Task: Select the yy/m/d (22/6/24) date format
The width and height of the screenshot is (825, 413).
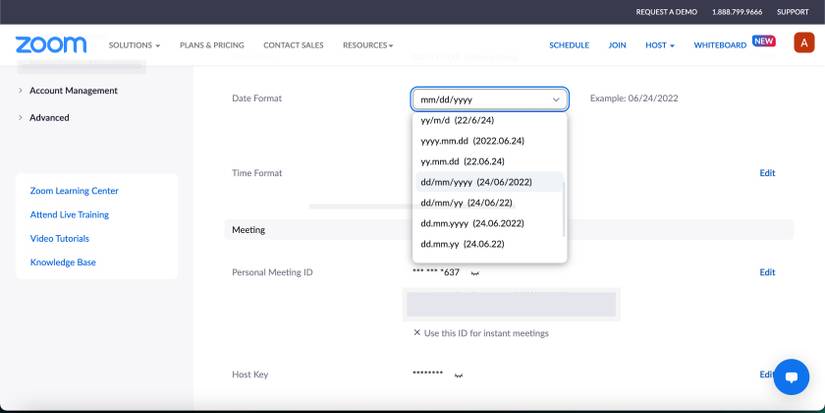Action: (x=489, y=120)
